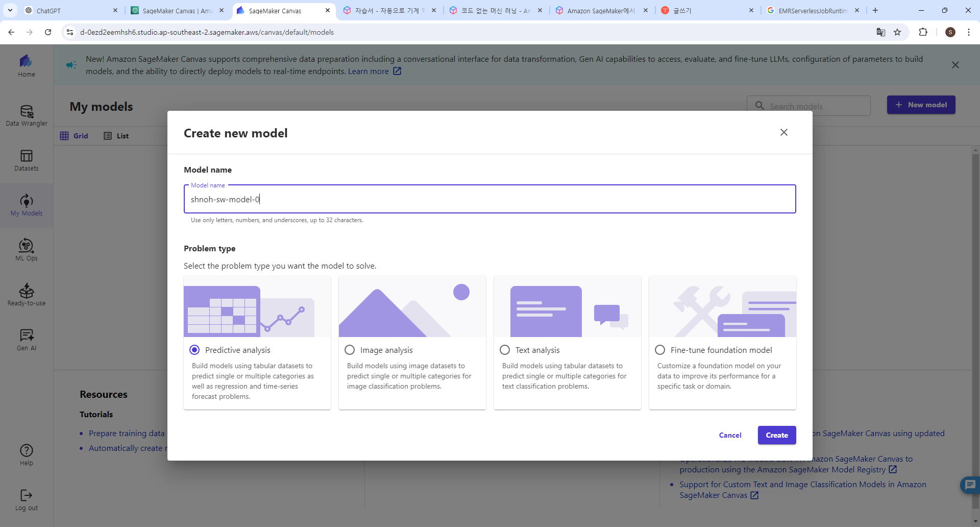980x527 pixels.
Task: Open the Home icon in sidebar
Action: click(x=27, y=65)
